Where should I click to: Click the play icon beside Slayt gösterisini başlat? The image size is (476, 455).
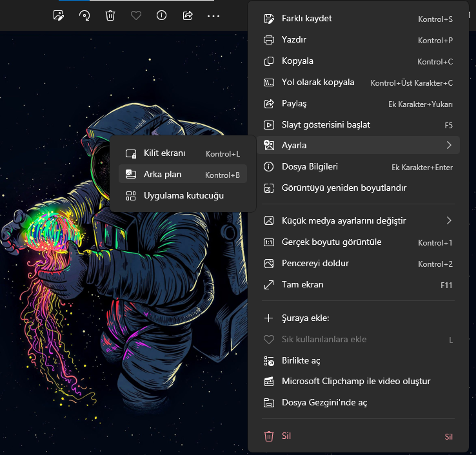click(269, 125)
